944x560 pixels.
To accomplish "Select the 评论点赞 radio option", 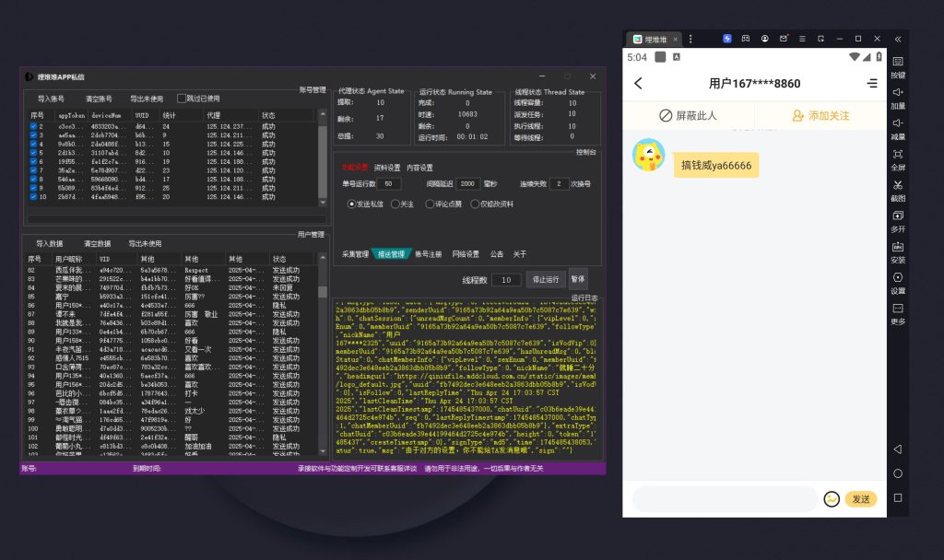I will pos(430,204).
